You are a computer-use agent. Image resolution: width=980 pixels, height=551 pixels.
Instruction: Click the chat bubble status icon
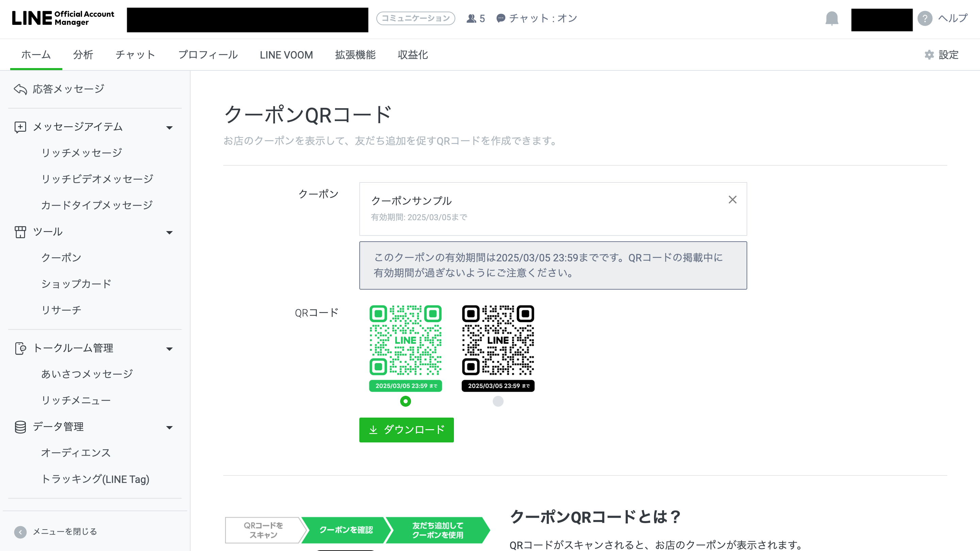click(501, 18)
